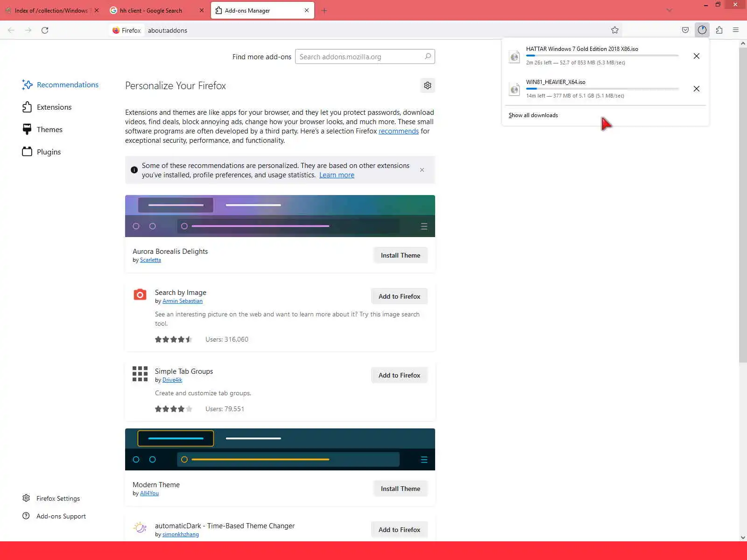Preview the Aurora Borealis Delights theme image
Screen dimensions: 747x560
(280, 216)
